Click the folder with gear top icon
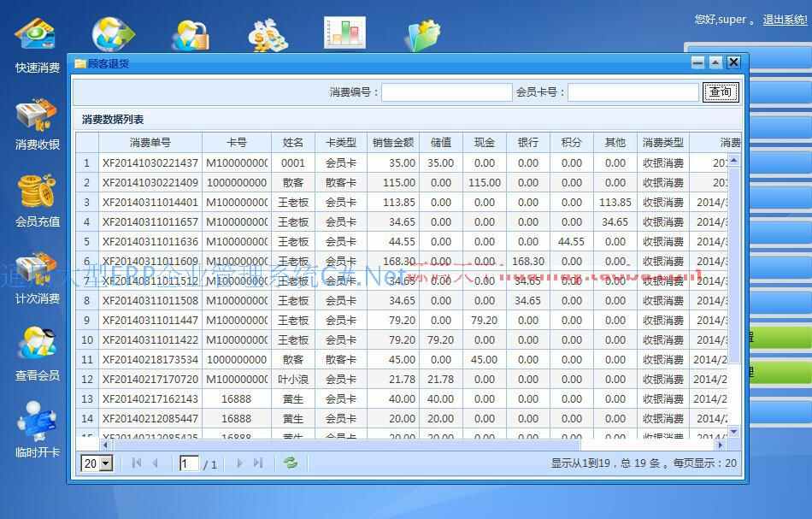The width and height of the screenshot is (812, 519). click(422, 35)
